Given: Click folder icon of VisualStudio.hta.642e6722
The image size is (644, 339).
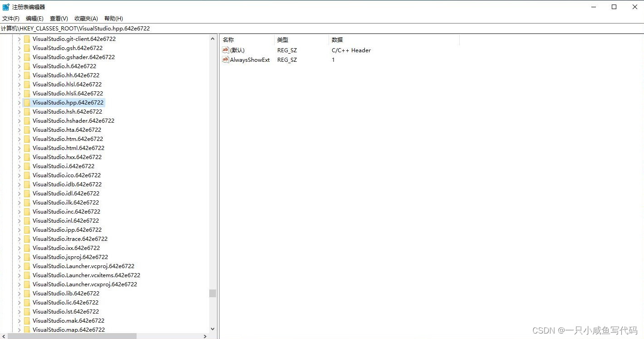Looking at the screenshot, I should click(27, 130).
